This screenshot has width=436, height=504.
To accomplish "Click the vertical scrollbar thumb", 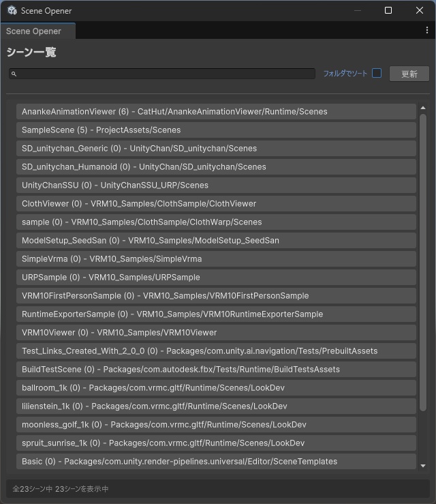I will click(x=423, y=263).
